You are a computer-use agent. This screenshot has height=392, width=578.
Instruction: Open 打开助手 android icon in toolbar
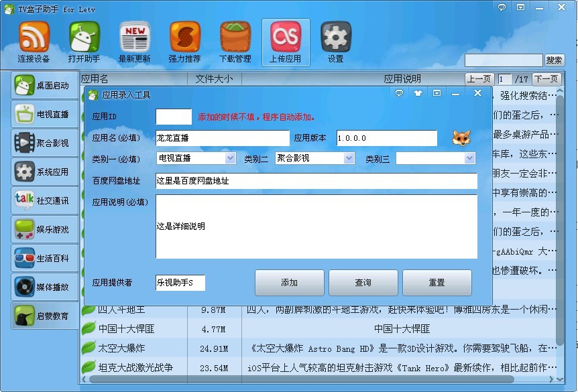tap(84, 37)
